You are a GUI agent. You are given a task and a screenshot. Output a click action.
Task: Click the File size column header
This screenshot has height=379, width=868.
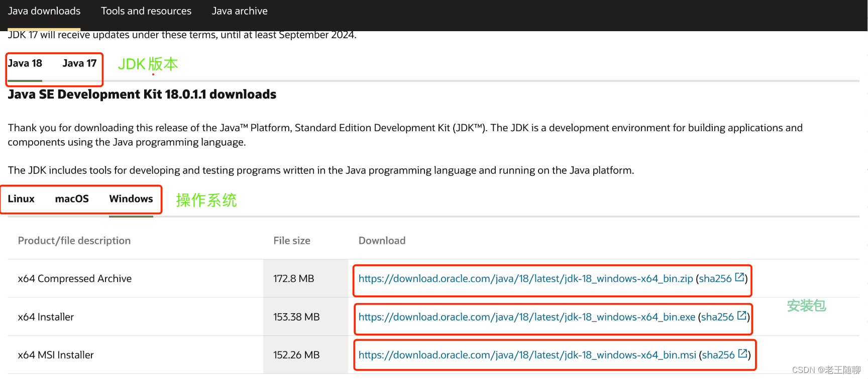click(292, 241)
